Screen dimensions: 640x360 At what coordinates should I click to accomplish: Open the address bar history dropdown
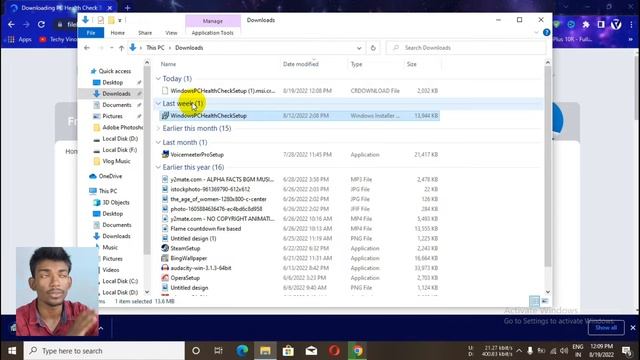tap(359, 48)
